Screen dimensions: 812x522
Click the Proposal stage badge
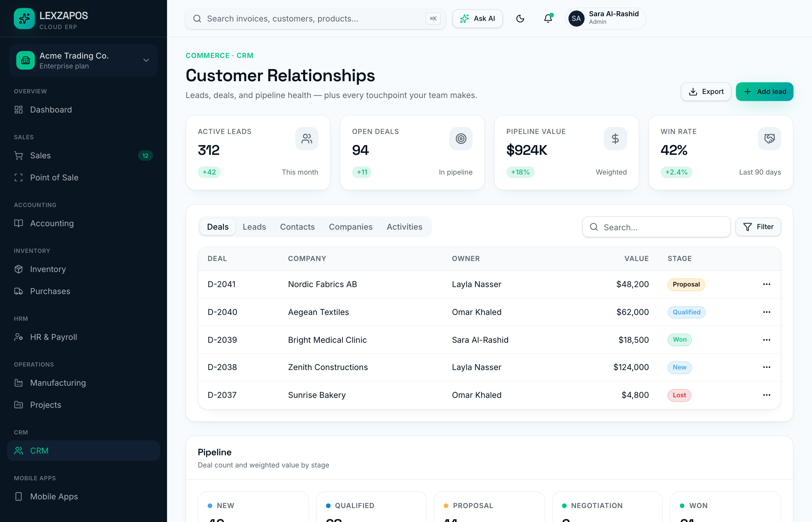pyautogui.click(x=686, y=284)
